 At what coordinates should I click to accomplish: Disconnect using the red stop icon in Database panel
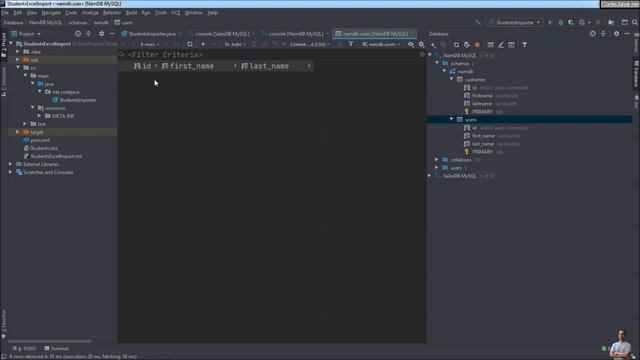click(477, 44)
